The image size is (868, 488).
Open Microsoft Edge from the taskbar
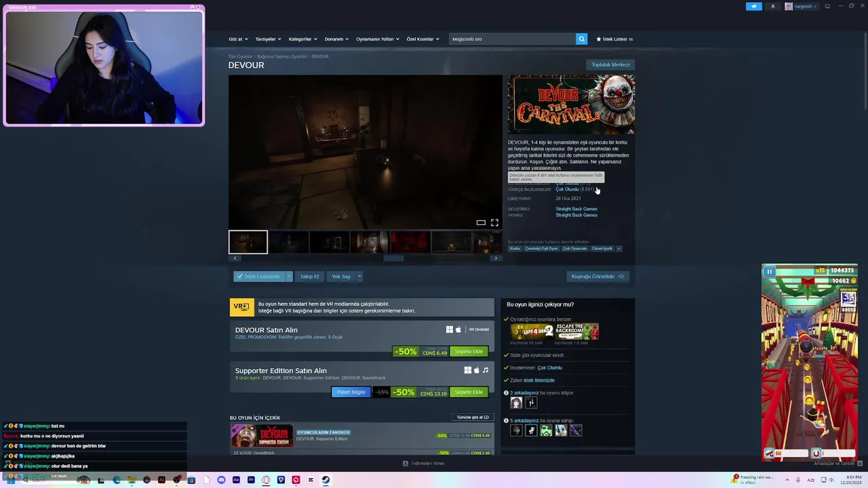[x=117, y=480]
